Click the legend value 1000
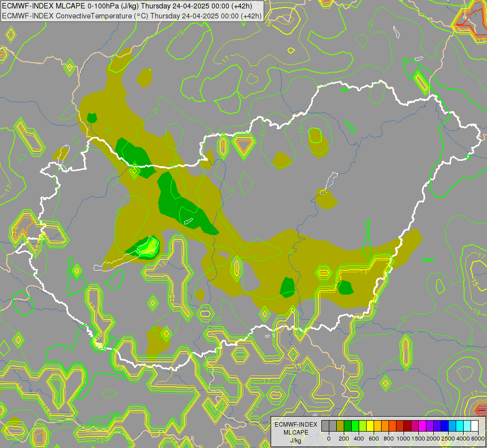The height and width of the screenshot is (448, 487). (x=403, y=439)
